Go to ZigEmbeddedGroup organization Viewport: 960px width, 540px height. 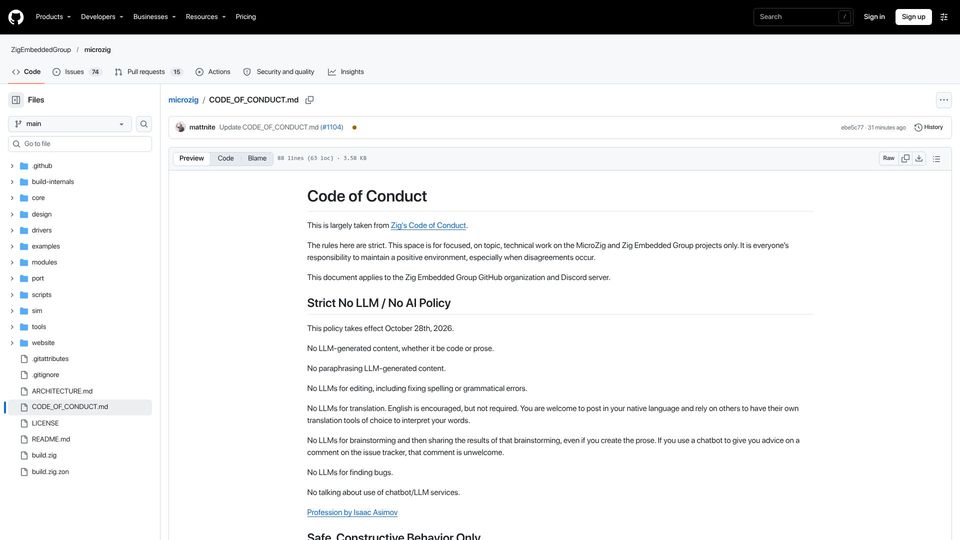coord(41,50)
